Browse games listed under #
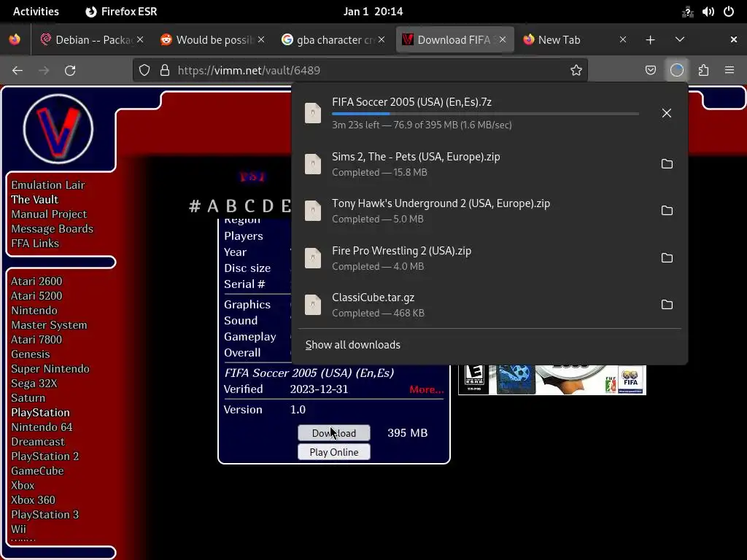The width and height of the screenshot is (747, 560). tap(194, 206)
